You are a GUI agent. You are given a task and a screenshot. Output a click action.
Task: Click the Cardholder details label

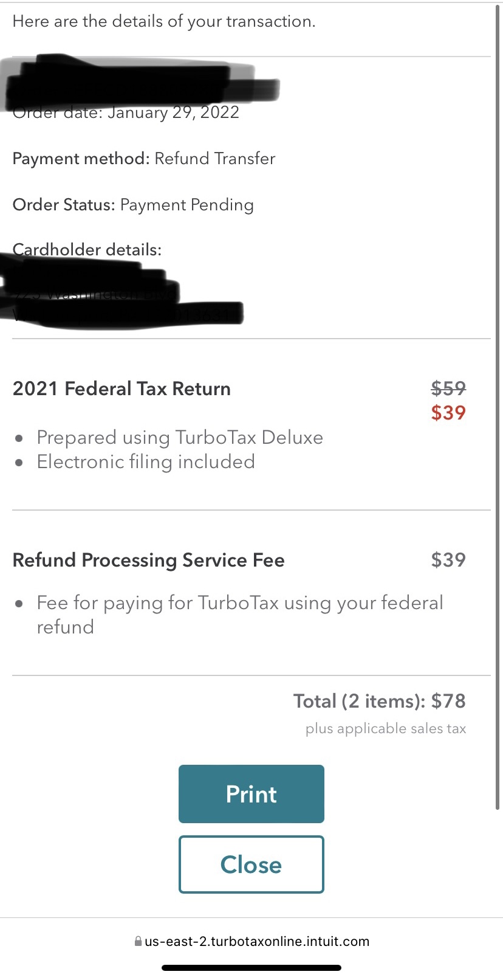pyautogui.click(x=87, y=250)
